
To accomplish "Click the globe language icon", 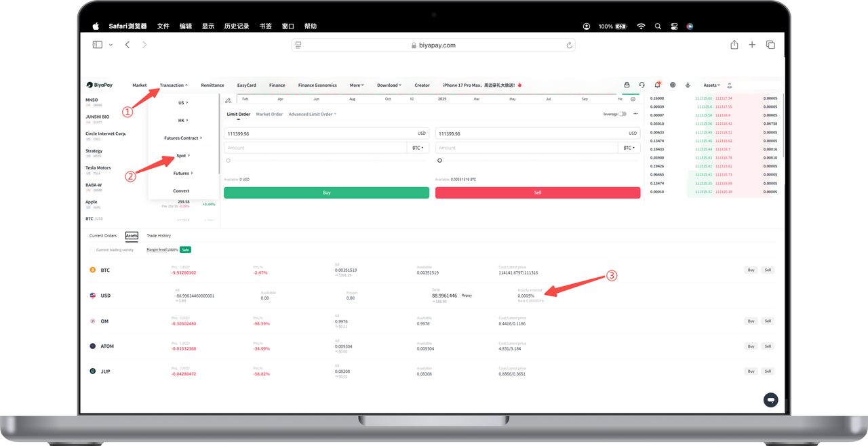I will pos(673,85).
